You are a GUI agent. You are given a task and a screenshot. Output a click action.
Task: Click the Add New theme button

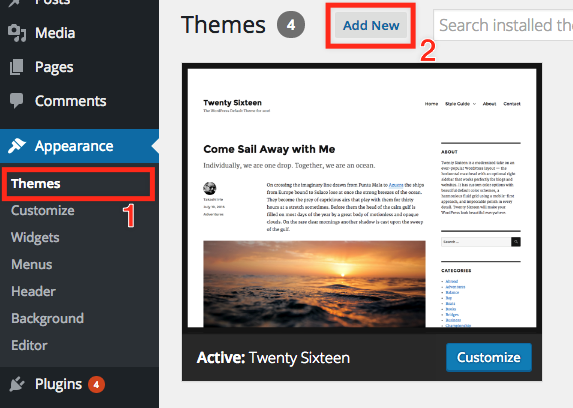371,25
